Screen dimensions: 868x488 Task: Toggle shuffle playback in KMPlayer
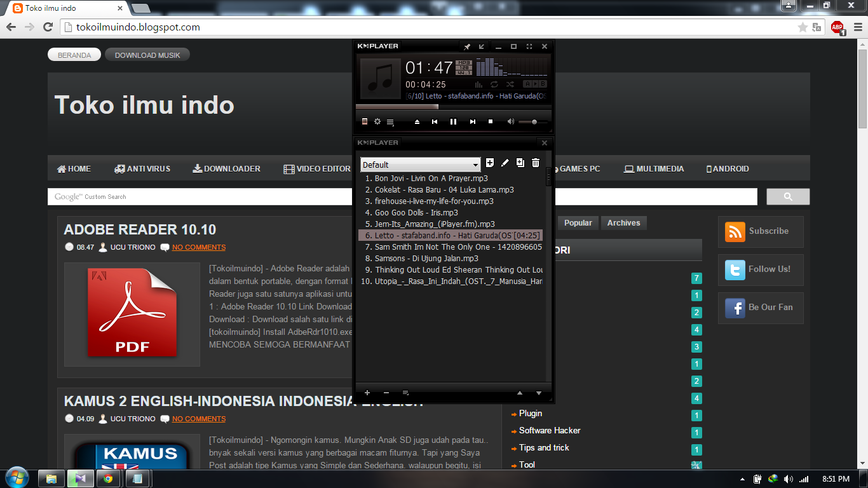point(510,84)
